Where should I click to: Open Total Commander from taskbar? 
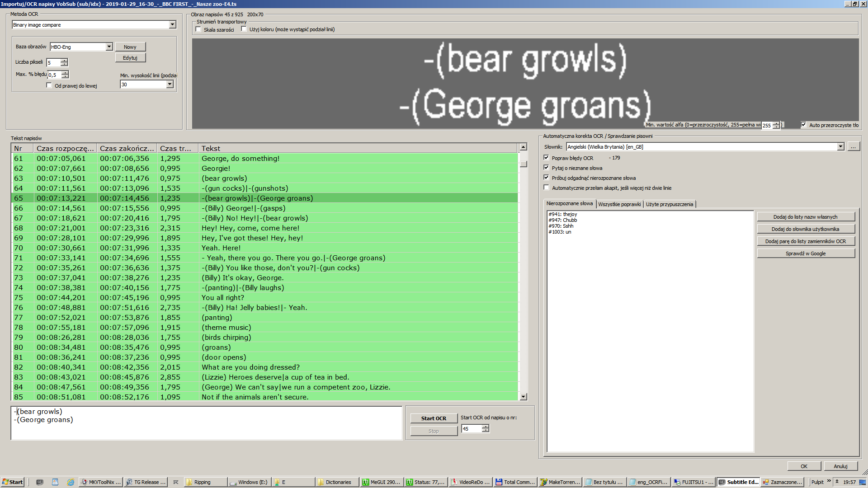point(514,482)
